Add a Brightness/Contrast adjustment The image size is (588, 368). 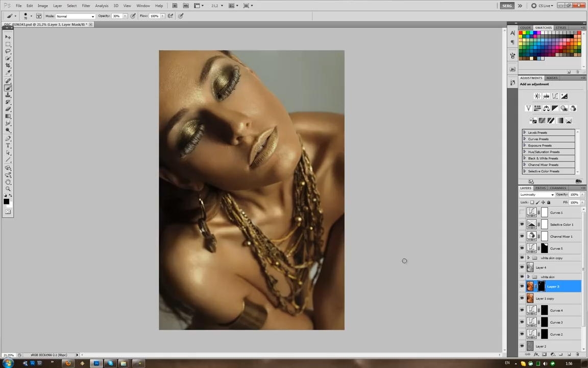coord(537,96)
